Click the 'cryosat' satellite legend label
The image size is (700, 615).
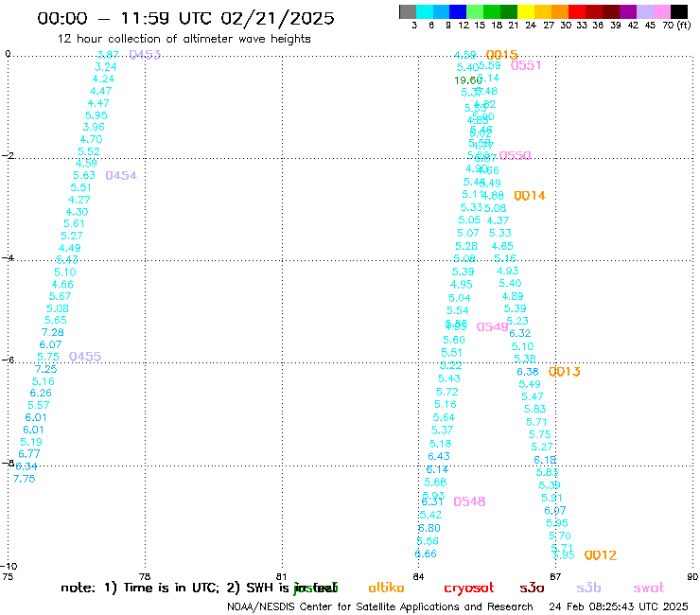coord(469,589)
